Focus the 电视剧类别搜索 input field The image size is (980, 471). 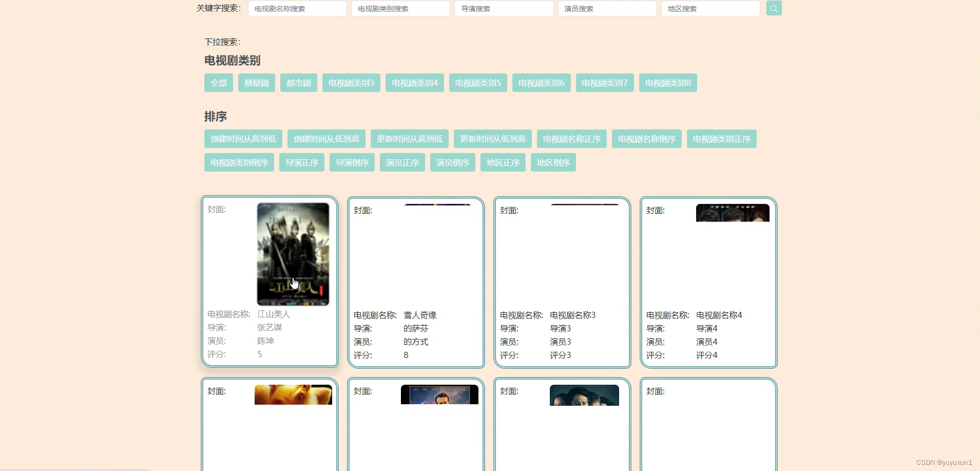400,9
